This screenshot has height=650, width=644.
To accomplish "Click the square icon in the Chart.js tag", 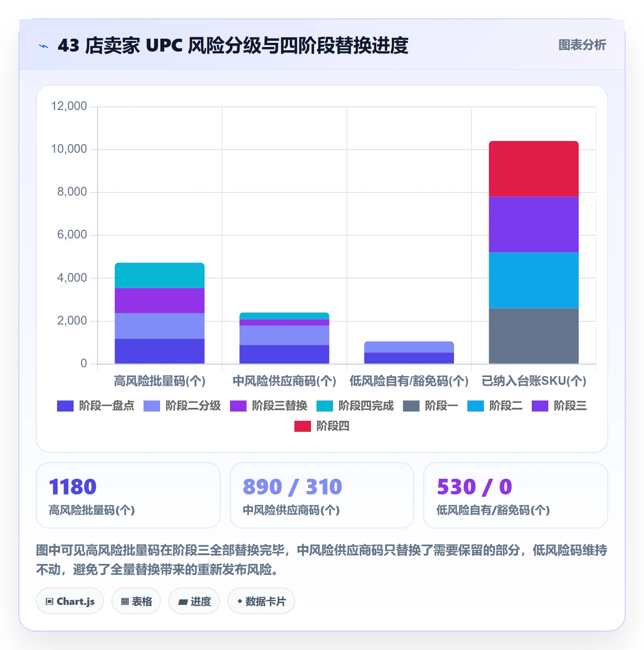I will point(50,601).
